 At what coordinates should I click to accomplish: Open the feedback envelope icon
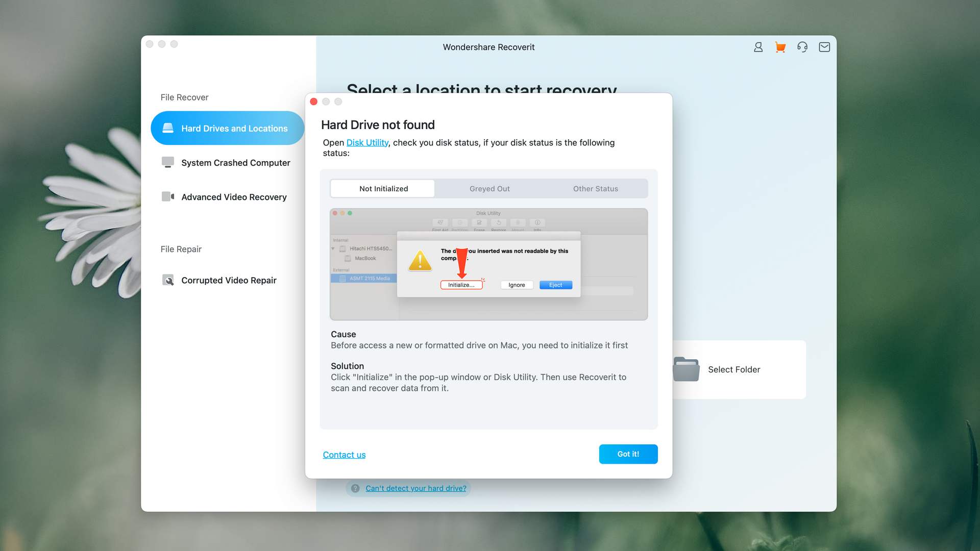point(824,46)
